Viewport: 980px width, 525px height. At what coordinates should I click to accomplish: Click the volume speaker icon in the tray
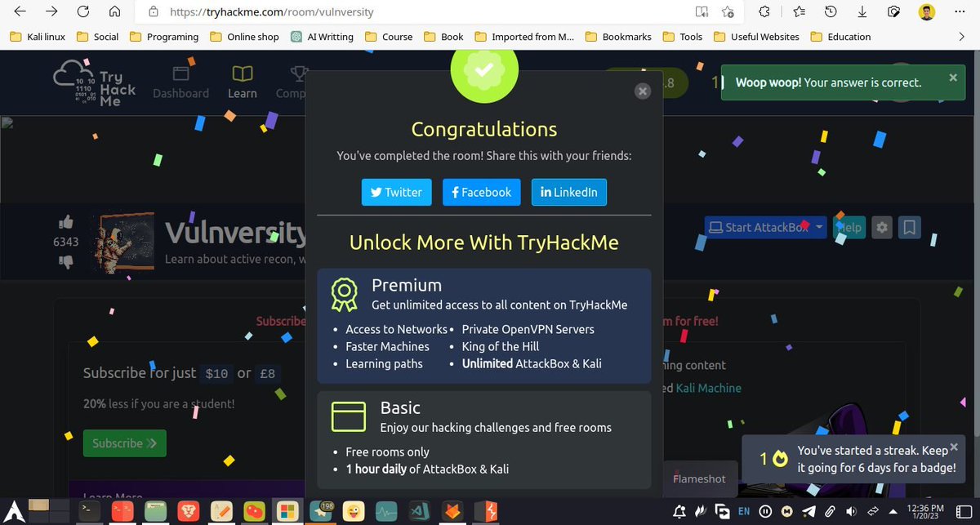[x=851, y=512]
